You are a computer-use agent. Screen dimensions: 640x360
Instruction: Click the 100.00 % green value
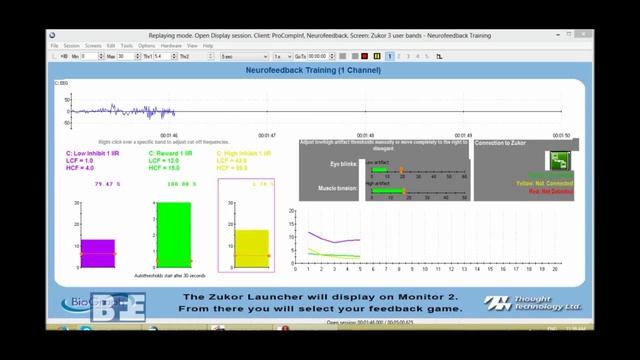click(182, 184)
